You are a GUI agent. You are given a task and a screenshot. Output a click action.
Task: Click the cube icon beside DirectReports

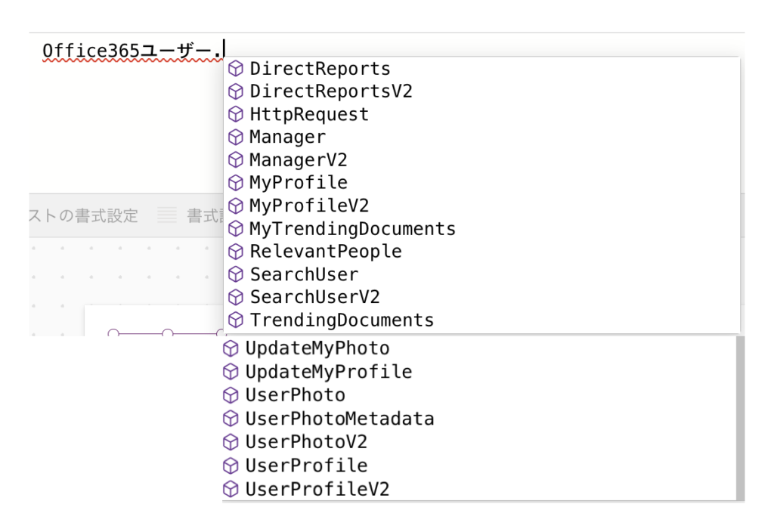pos(237,70)
